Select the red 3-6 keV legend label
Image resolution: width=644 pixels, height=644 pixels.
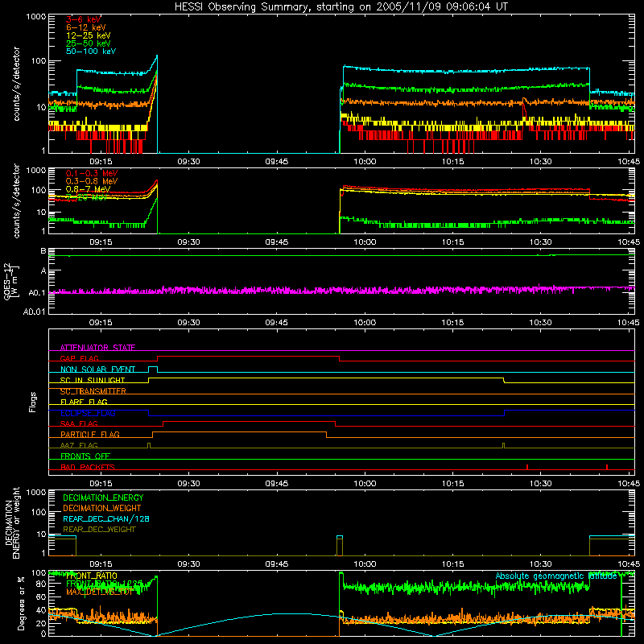(84, 19)
